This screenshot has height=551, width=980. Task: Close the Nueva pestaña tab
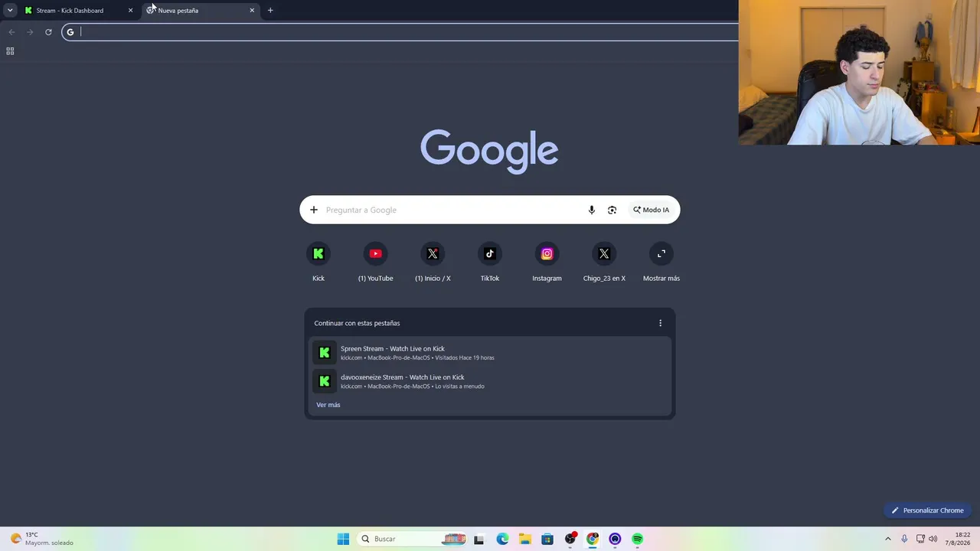(x=252, y=11)
